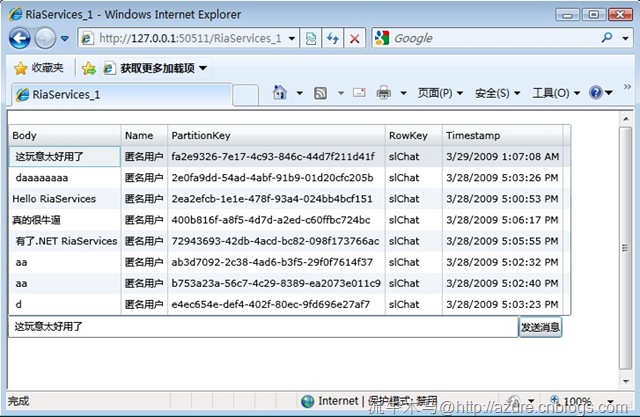Click the Print icon

coord(383,93)
